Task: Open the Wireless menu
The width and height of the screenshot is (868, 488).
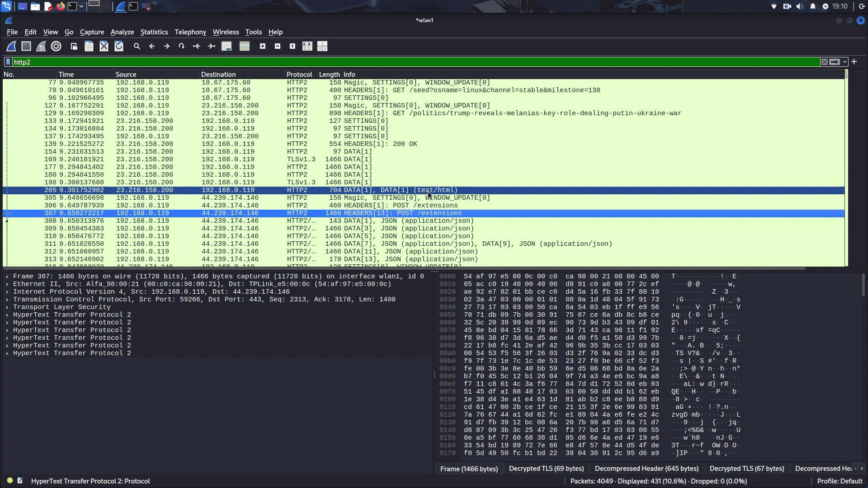Action: point(226,32)
